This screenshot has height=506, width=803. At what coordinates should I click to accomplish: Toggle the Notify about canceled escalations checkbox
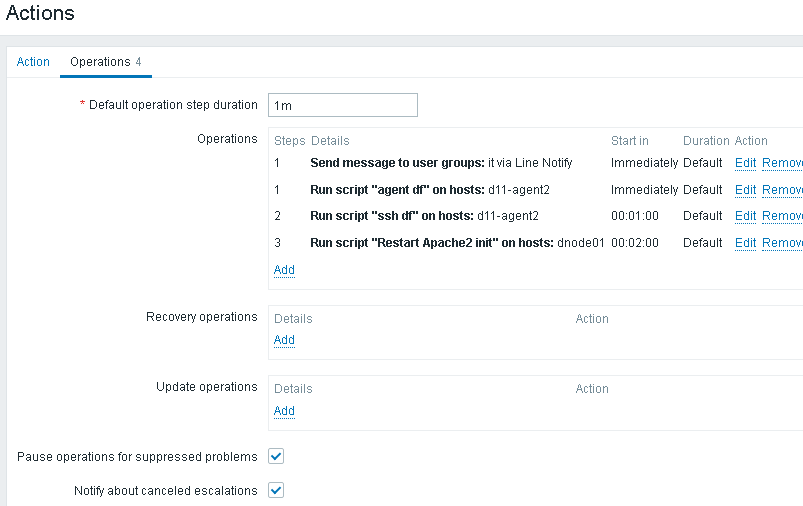277,491
